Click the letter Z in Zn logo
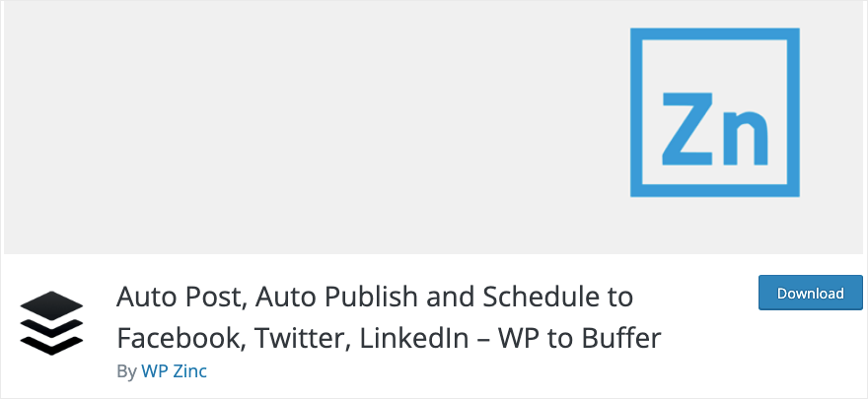Screen dimensions: 868x399 click(x=687, y=128)
